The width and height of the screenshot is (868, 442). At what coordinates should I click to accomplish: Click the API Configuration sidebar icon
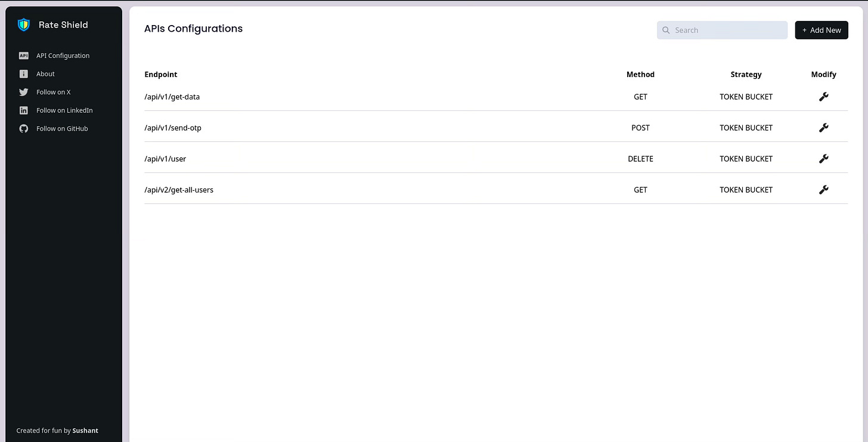point(24,55)
